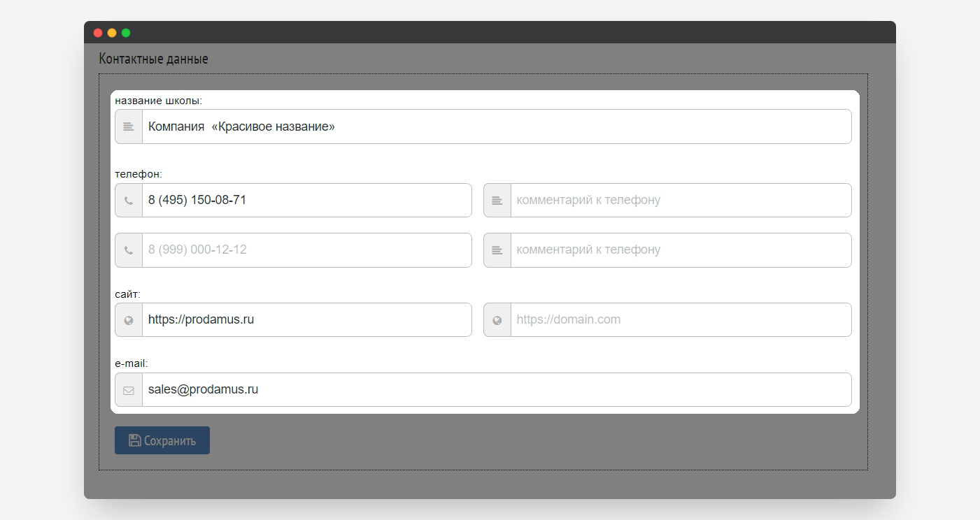The image size is (980, 520).
Task: Click the phone icon beside the empty phone field
Action: point(129,250)
